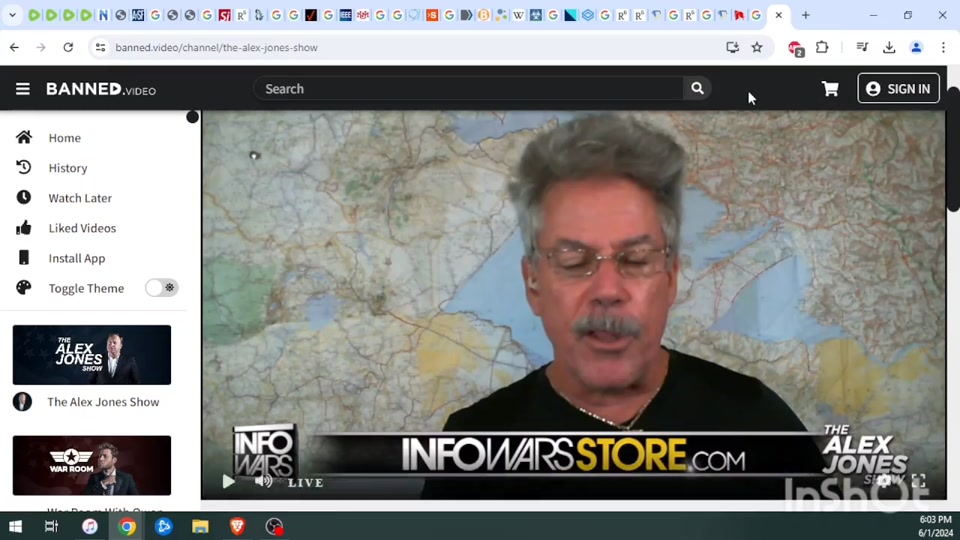
Task: Bookmark this page with the star icon
Action: point(757,47)
